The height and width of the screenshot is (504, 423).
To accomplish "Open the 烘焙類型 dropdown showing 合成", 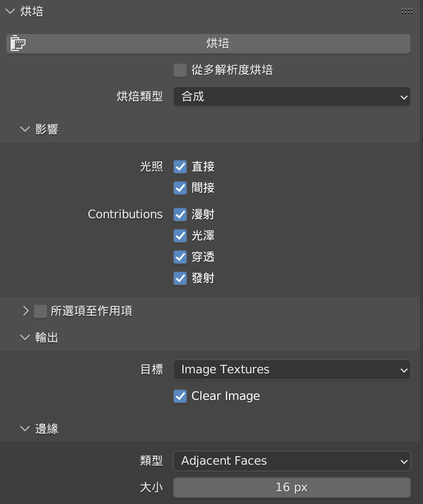I will tap(292, 97).
